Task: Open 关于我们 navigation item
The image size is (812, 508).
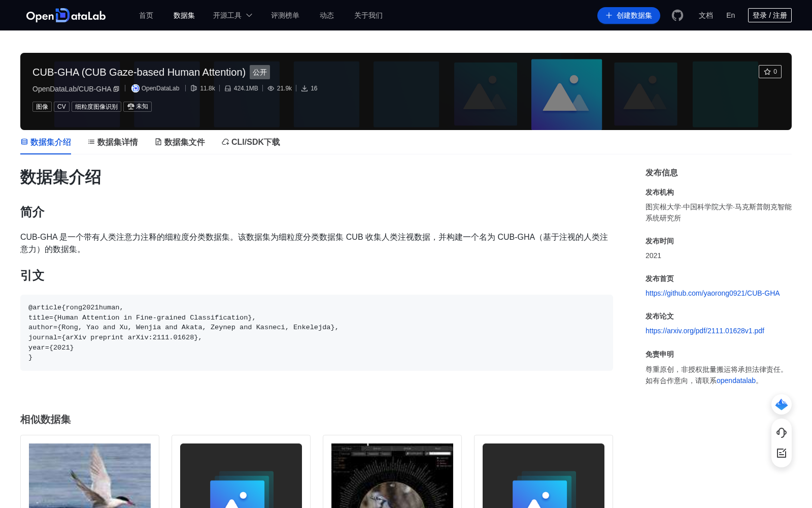Action: click(368, 15)
